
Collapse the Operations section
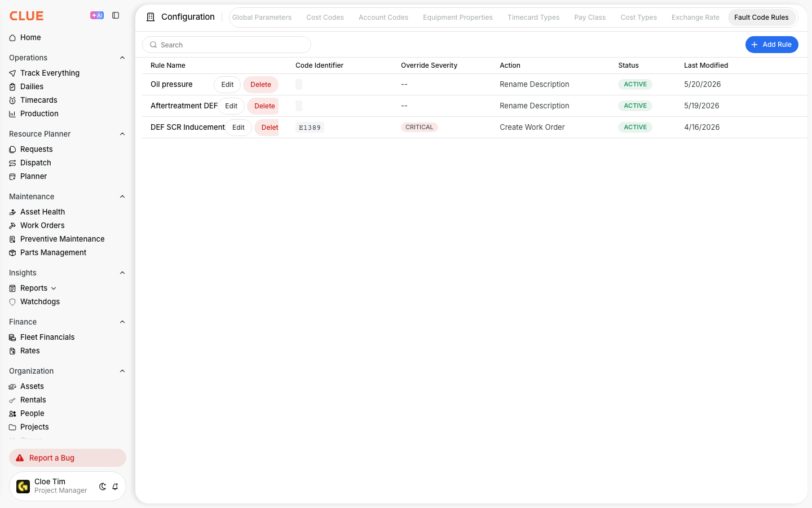[122, 58]
